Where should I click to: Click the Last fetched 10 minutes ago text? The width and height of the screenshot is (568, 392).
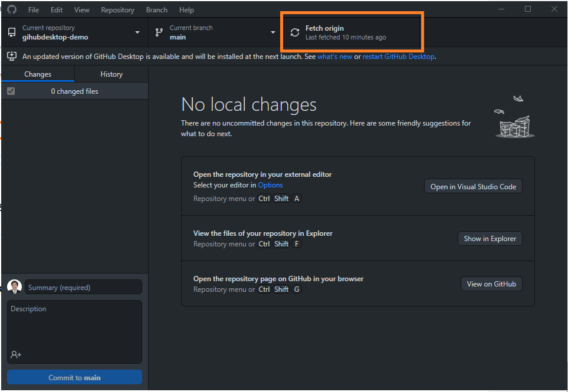point(346,37)
